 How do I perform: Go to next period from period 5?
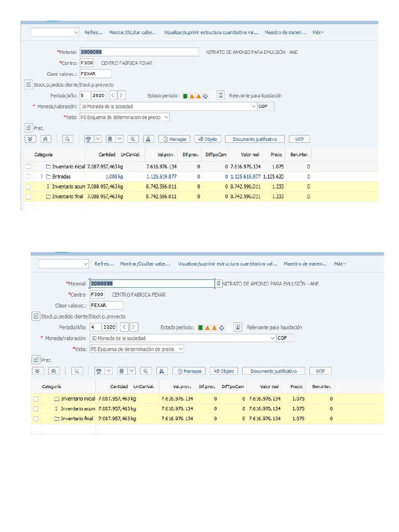tap(121, 96)
